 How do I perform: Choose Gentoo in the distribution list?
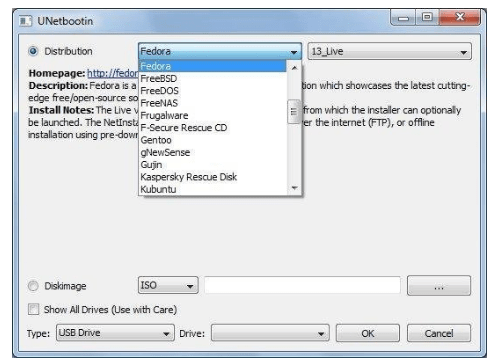[213, 140]
